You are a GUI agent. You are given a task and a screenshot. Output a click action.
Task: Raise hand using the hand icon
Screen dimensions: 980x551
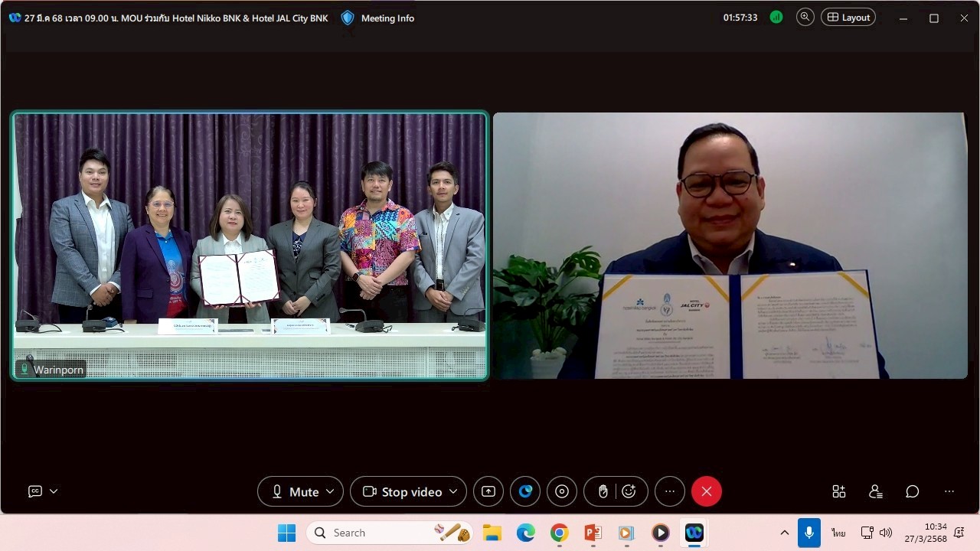click(603, 491)
